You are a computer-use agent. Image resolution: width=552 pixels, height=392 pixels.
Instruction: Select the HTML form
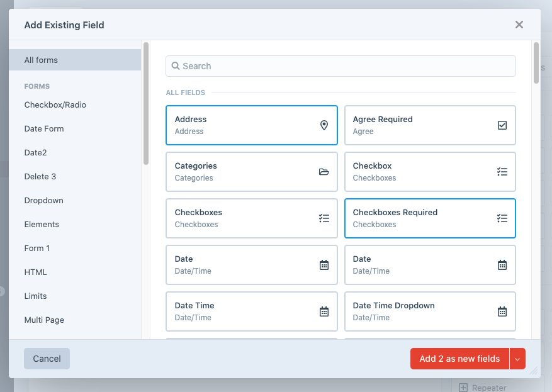pyautogui.click(x=35, y=272)
